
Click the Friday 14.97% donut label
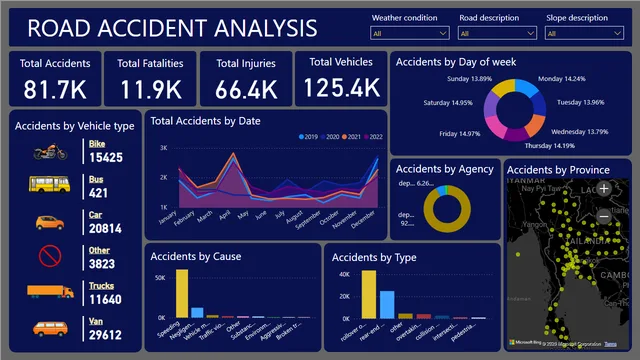tap(460, 134)
